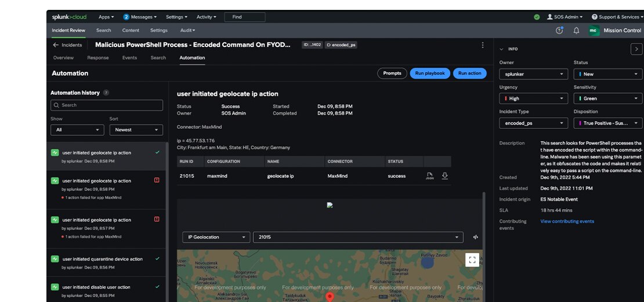Click the Splunk cloud logo
644x302 pixels.
coord(69,17)
